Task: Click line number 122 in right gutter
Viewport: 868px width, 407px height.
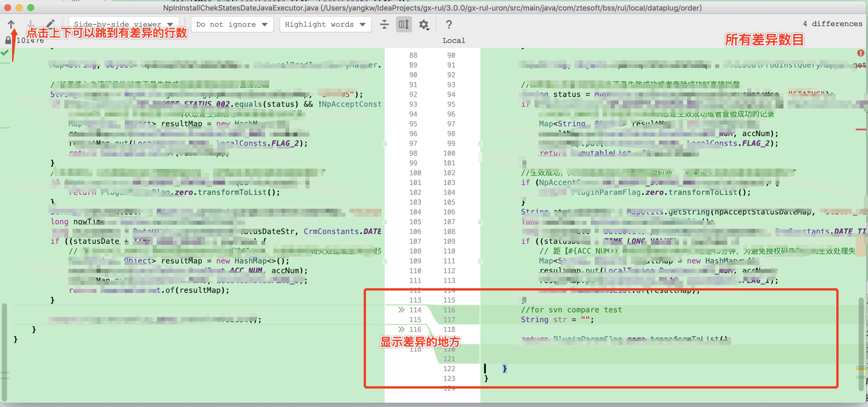Action: 449,368
